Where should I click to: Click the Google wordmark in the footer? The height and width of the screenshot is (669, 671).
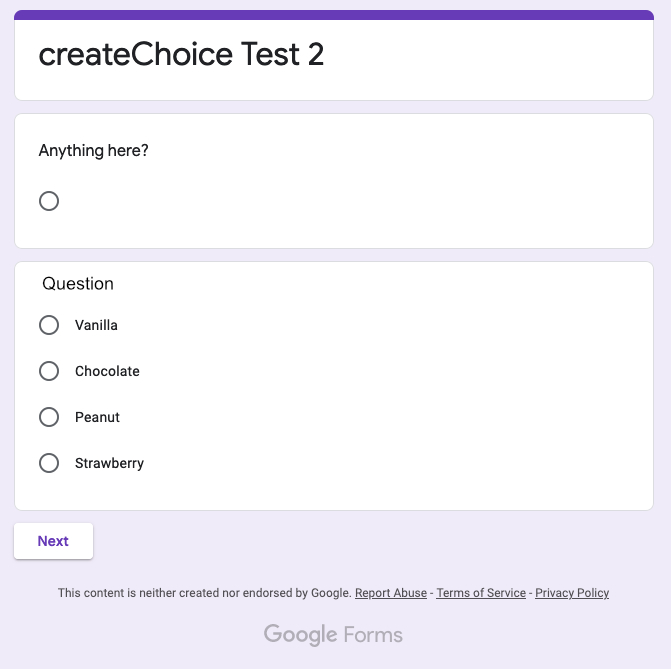(300, 635)
